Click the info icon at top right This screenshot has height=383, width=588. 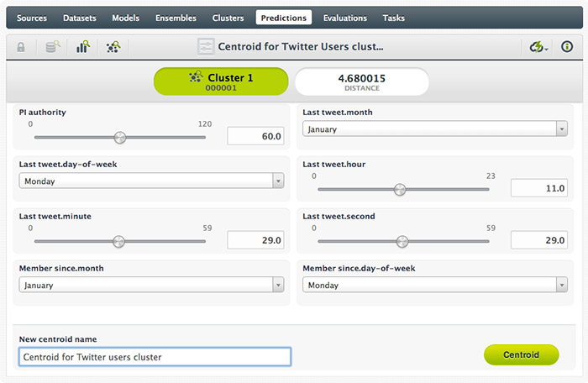(x=567, y=47)
